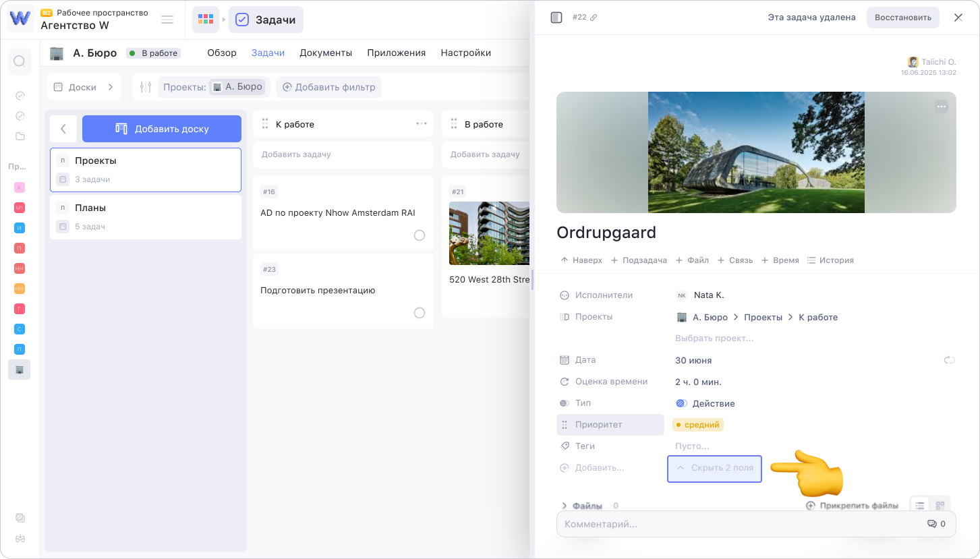
Task: Open Ordrupgaard cover image
Action: (x=756, y=152)
